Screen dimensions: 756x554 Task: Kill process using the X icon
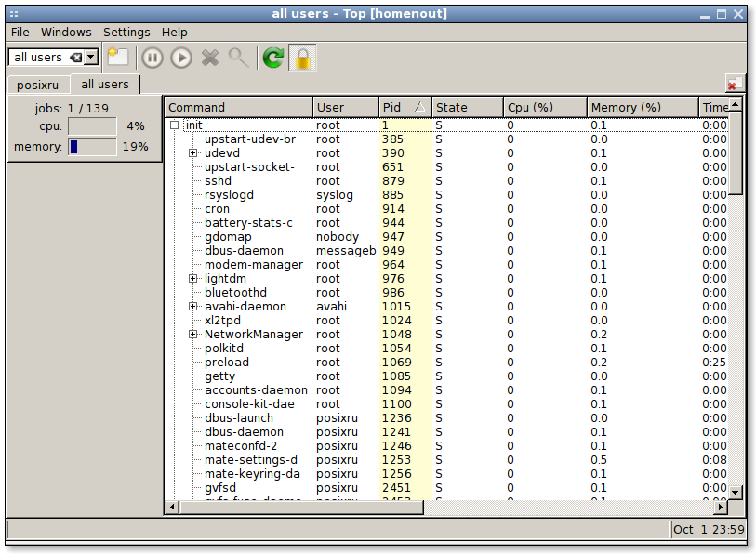click(x=210, y=58)
